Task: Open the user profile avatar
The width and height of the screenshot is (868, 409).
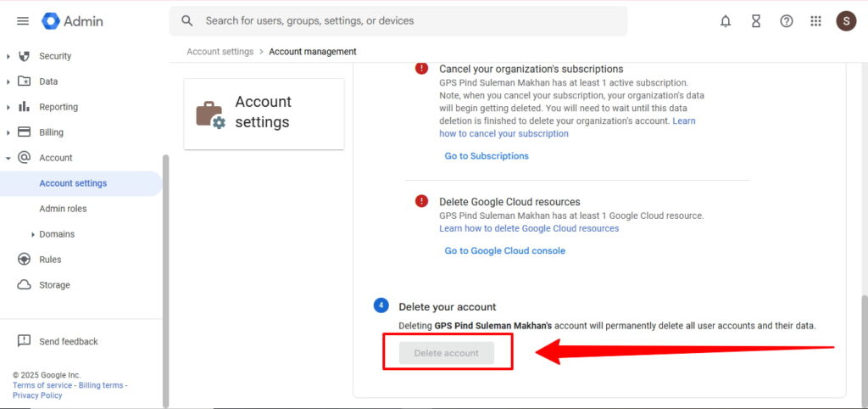Action: [846, 21]
